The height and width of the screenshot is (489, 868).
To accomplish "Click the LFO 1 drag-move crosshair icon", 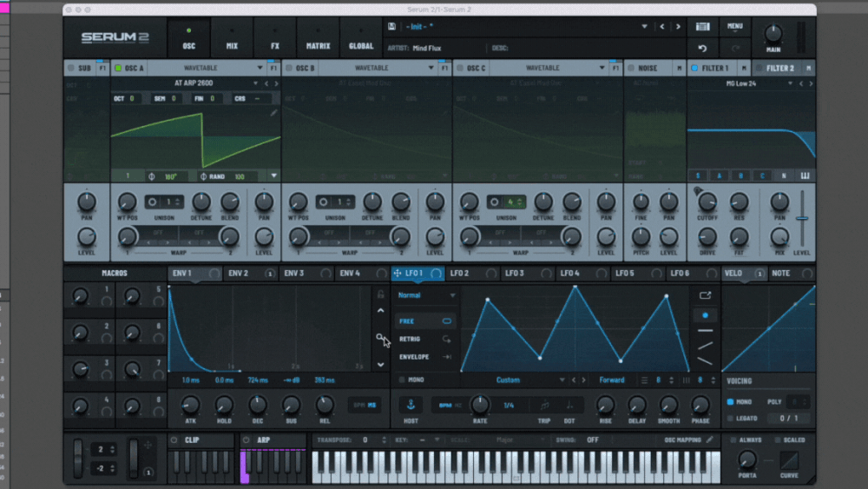I will coord(397,273).
